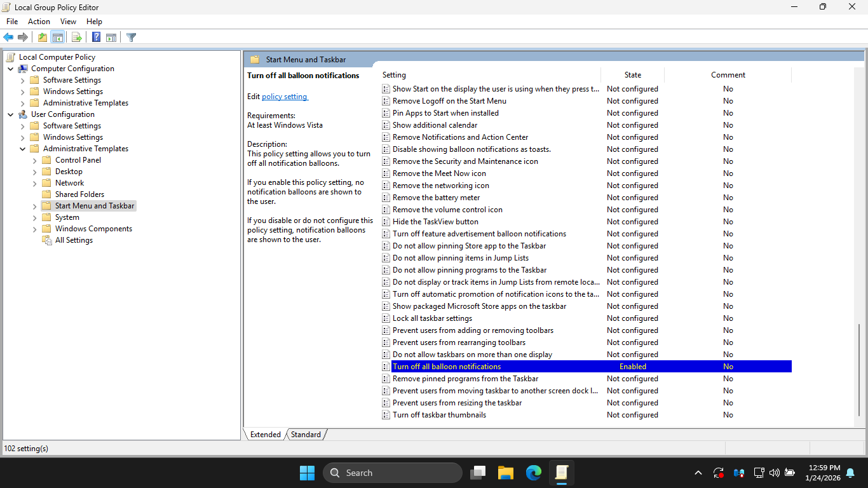Open the View menu
Viewport: 868px width, 488px height.
pyautogui.click(x=68, y=22)
